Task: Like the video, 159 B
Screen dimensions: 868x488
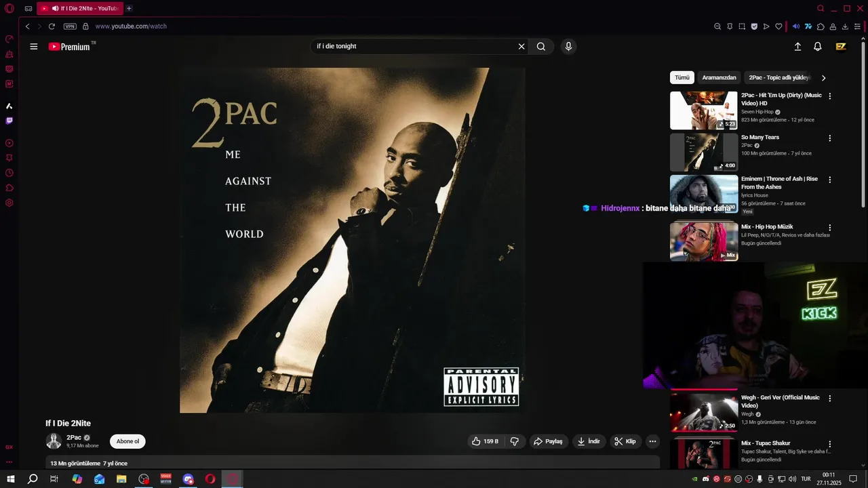Action: point(486,441)
